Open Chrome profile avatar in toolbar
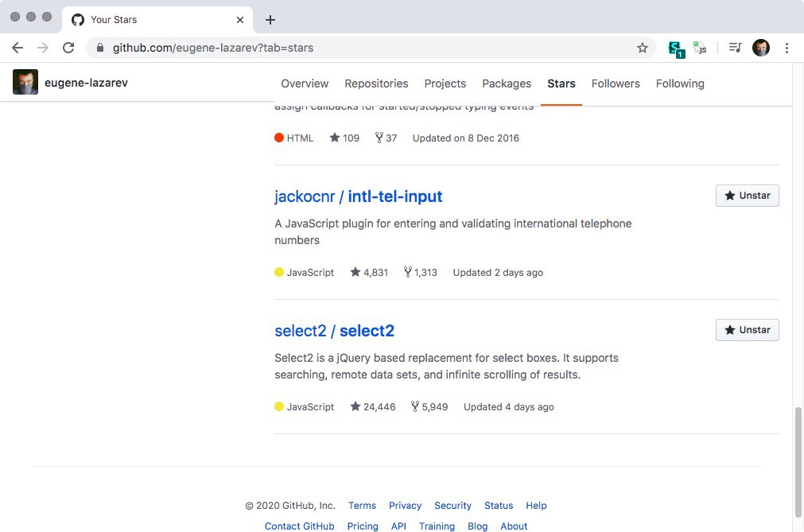 [x=761, y=48]
